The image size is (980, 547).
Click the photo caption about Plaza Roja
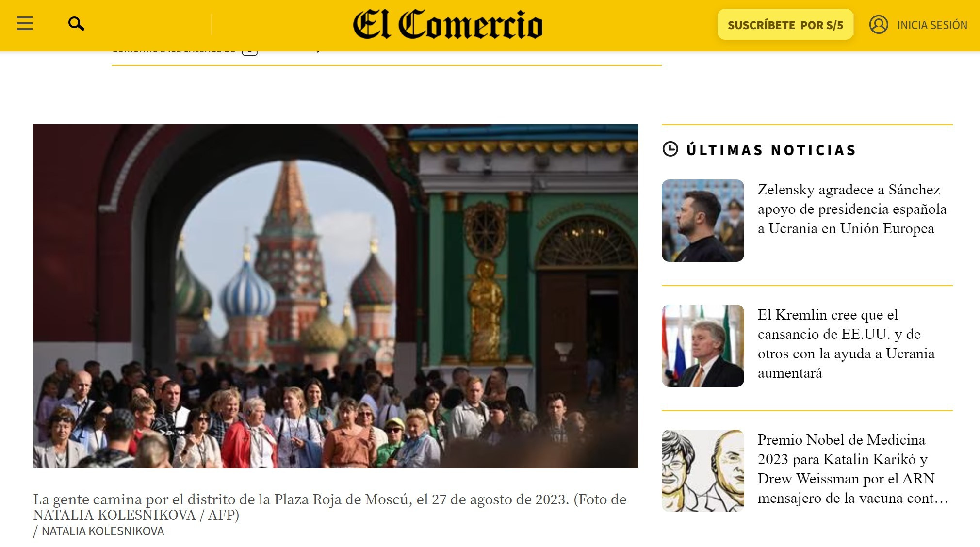tap(330, 507)
